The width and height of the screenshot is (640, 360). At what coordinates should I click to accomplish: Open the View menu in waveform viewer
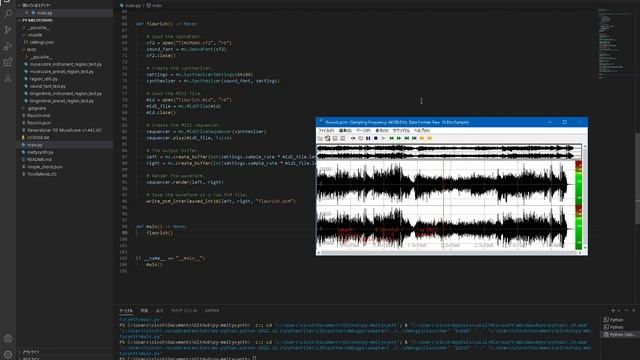point(382,131)
